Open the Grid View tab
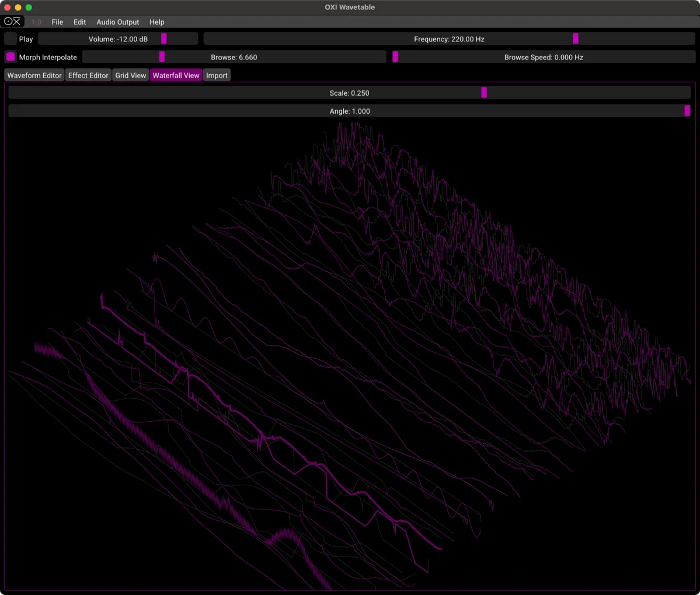The width and height of the screenshot is (700, 595). [x=130, y=75]
